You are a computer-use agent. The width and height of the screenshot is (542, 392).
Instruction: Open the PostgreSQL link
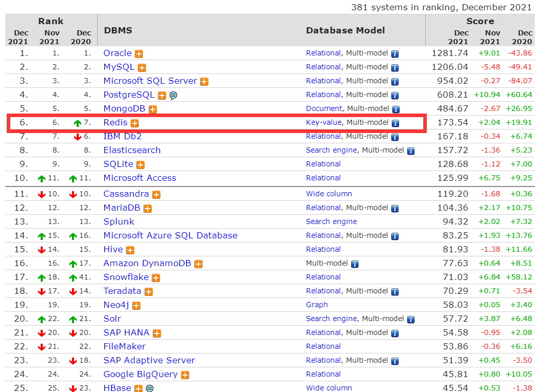pyautogui.click(x=129, y=95)
